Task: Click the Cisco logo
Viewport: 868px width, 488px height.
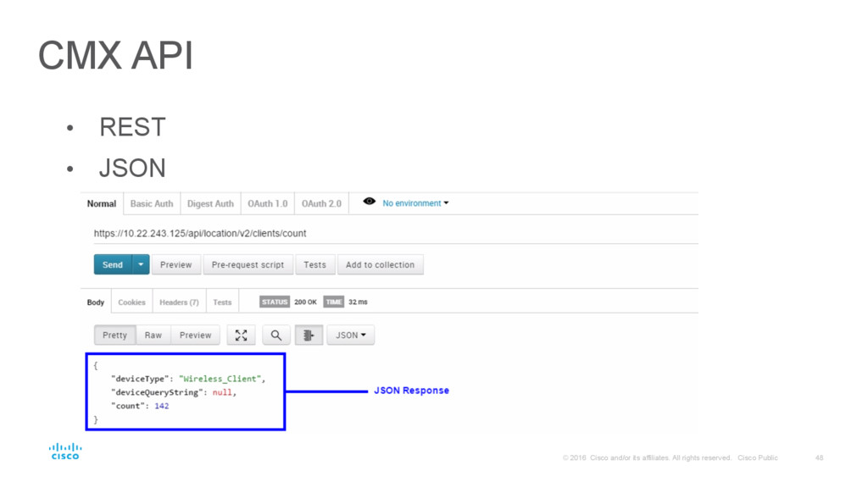Action: [x=65, y=451]
